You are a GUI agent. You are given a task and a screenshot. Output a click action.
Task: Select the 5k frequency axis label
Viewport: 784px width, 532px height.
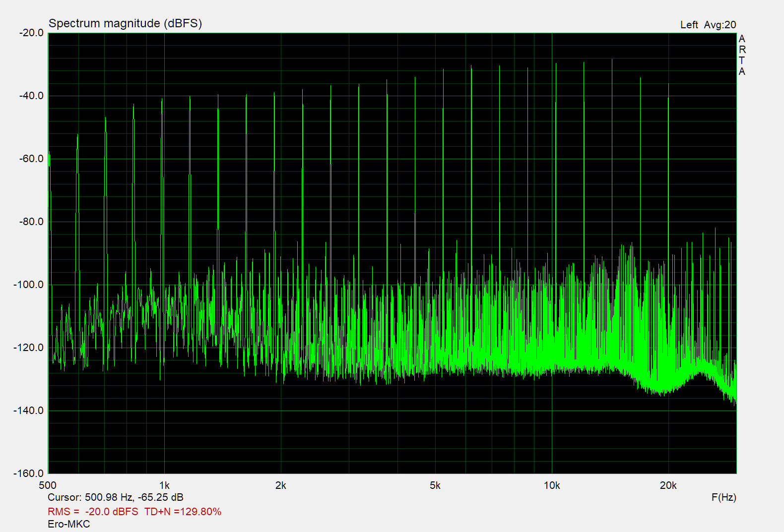pos(435,485)
